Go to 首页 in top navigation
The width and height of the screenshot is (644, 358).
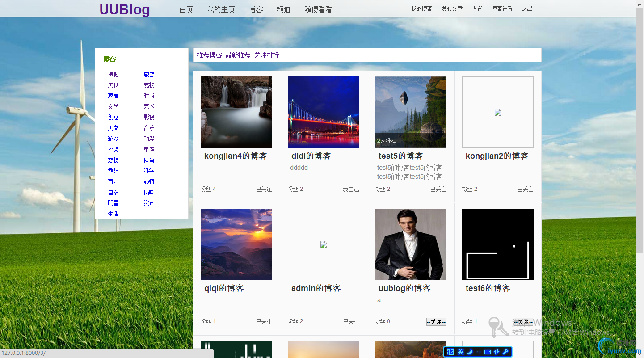[186, 9]
